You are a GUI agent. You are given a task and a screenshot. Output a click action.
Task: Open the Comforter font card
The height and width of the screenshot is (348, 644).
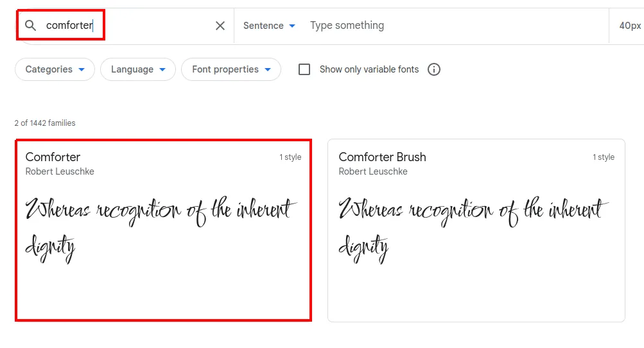pos(164,231)
